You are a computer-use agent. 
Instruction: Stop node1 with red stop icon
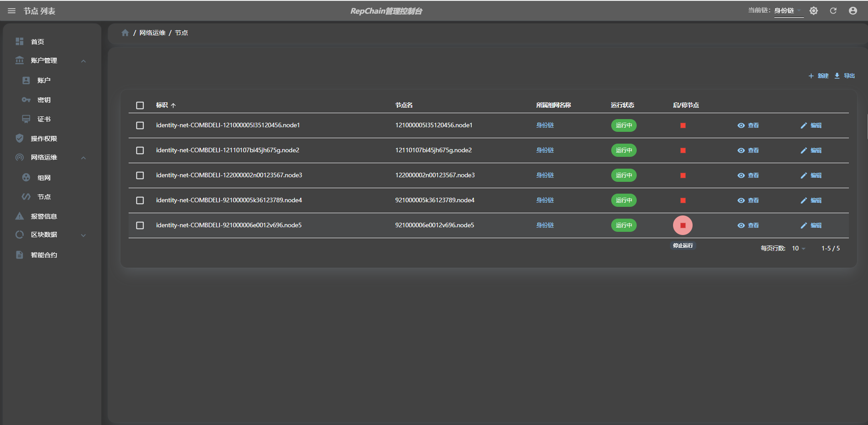point(683,125)
